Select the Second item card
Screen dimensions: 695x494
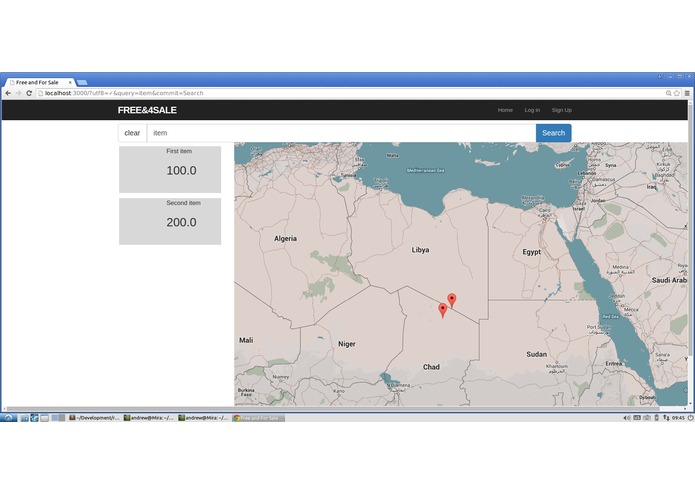coord(170,221)
